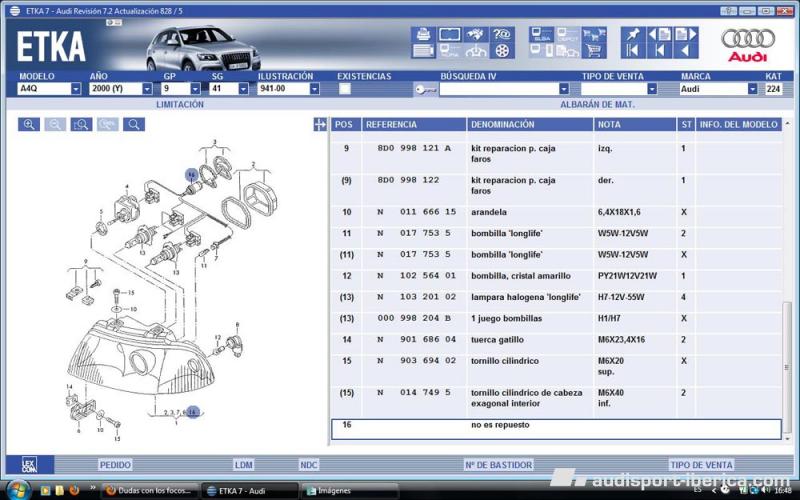Click the question mark @ help icon

coord(502,35)
